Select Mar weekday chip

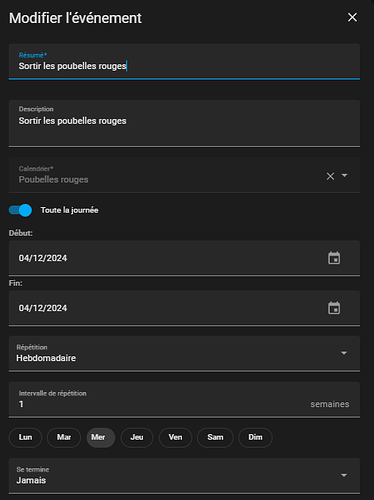coord(64,437)
